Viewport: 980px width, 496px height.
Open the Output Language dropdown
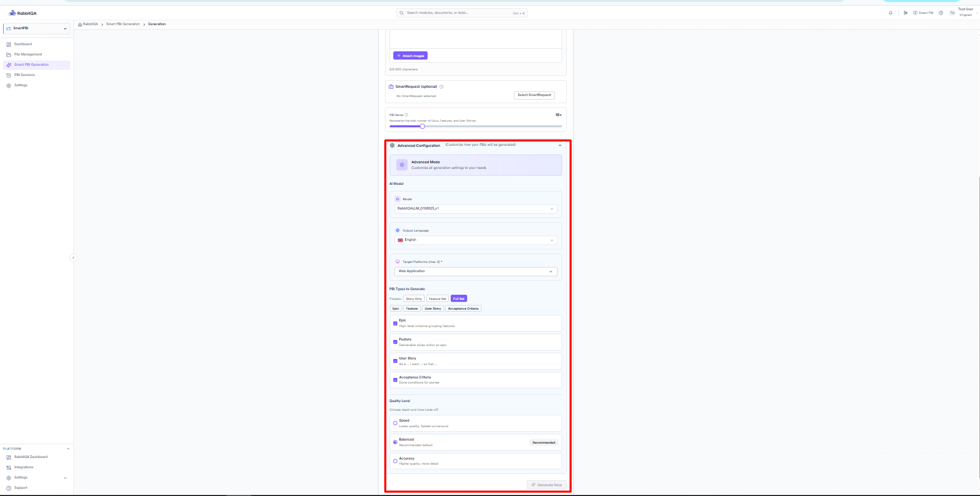click(x=475, y=240)
